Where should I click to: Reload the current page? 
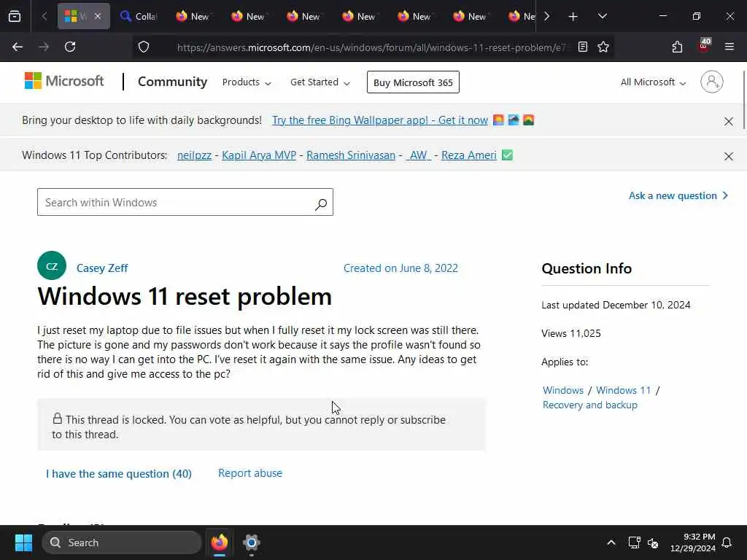[70, 47]
